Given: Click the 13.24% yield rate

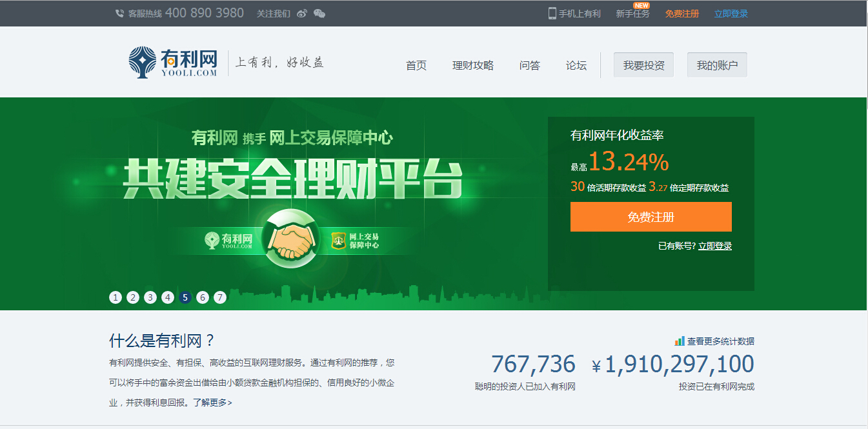Looking at the screenshot, I should click(x=629, y=162).
